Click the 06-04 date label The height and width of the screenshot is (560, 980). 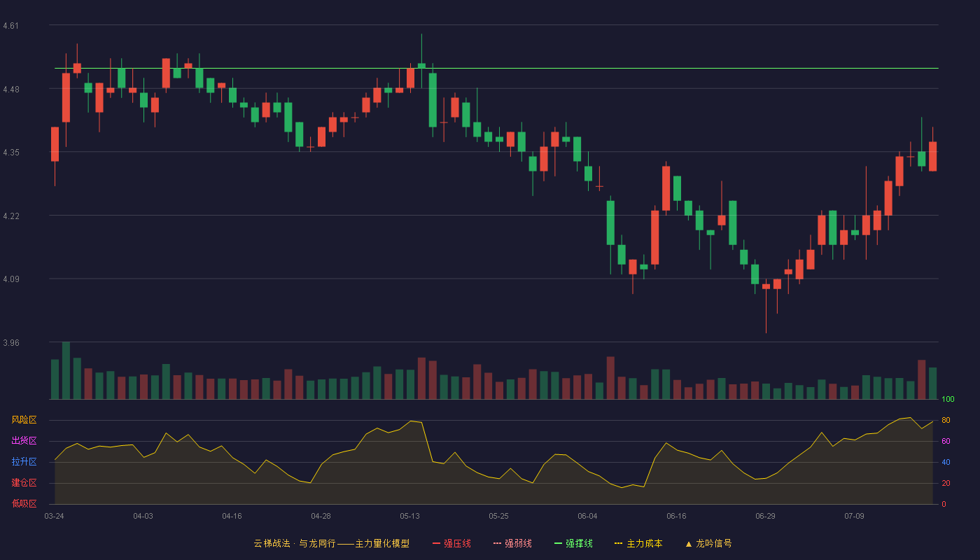pyautogui.click(x=587, y=516)
